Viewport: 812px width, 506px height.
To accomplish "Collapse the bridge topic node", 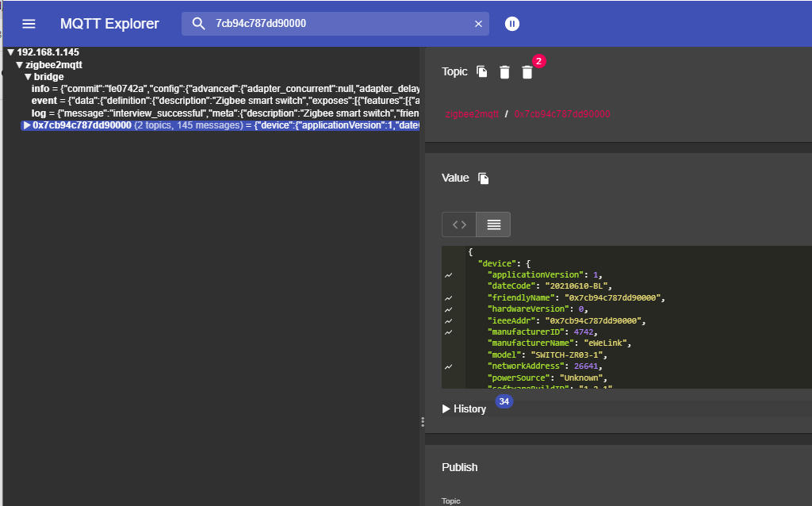I will pos(28,77).
